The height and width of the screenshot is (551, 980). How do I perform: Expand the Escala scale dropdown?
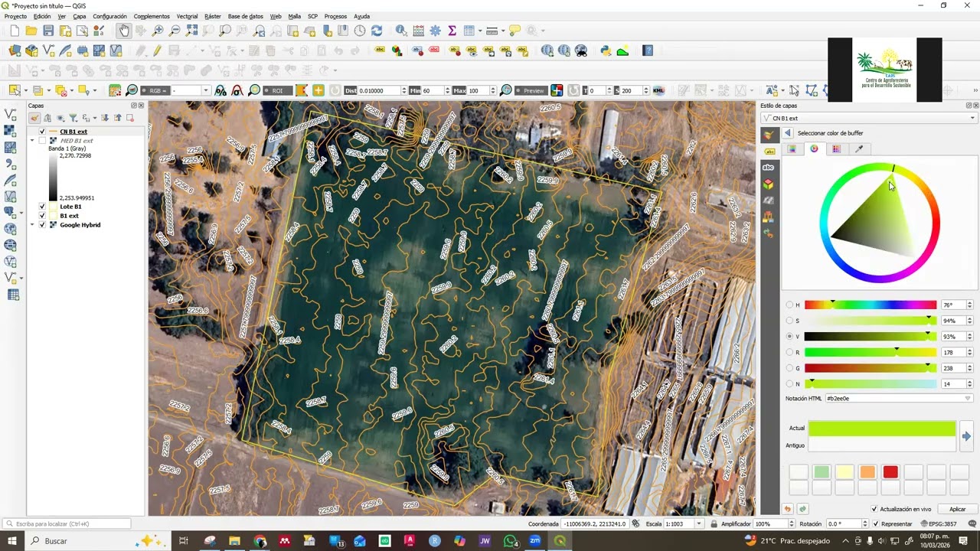699,523
